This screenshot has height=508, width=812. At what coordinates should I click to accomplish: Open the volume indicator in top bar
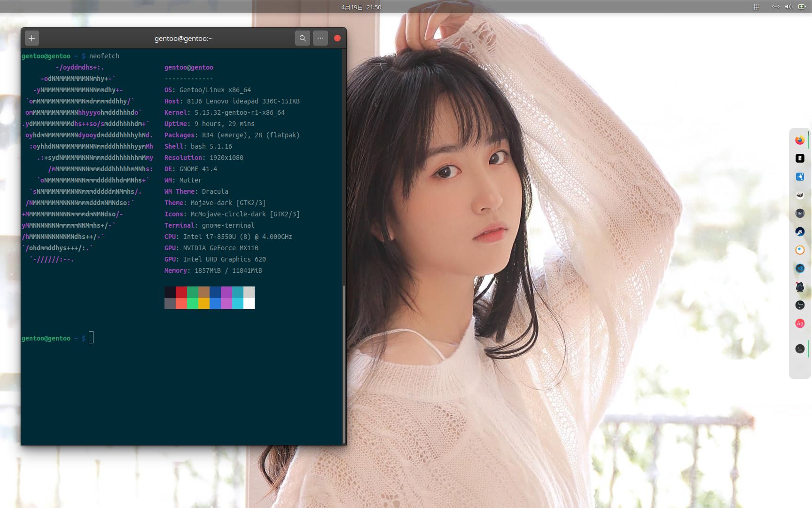pyautogui.click(x=789, y=7)
